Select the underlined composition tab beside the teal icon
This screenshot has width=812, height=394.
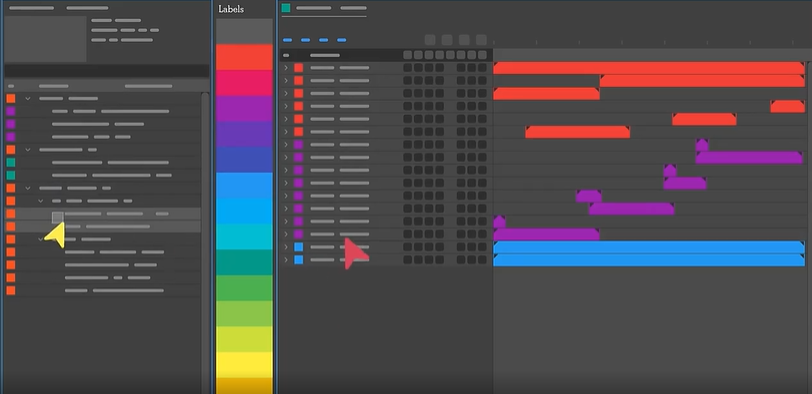point(313,8)
